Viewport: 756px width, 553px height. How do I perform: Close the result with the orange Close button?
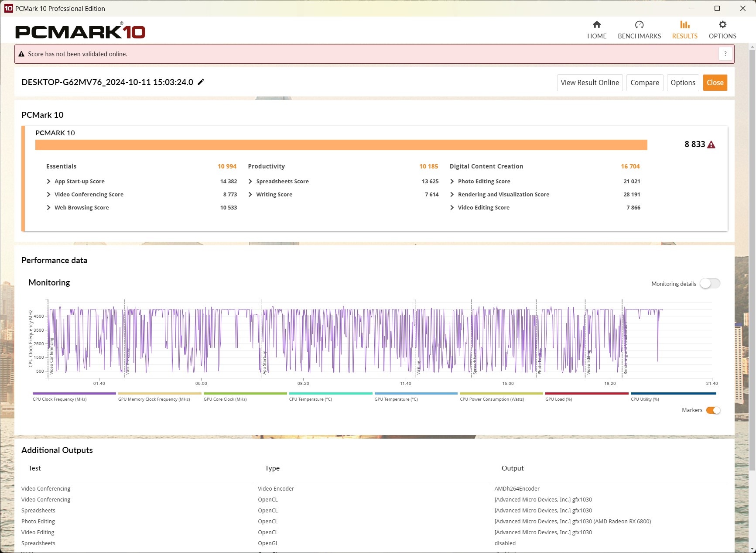(715, 82)
